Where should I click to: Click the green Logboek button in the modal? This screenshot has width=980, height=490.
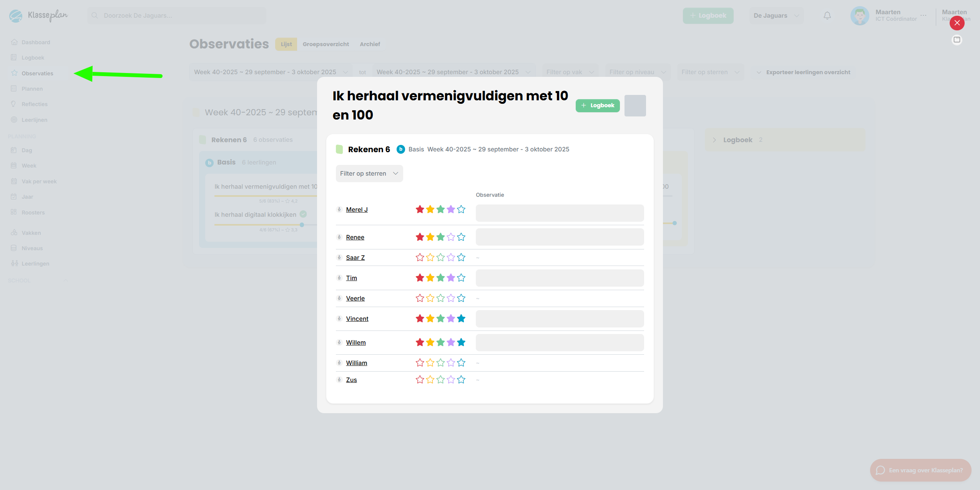pyautogui.click(x=597, y=106)
